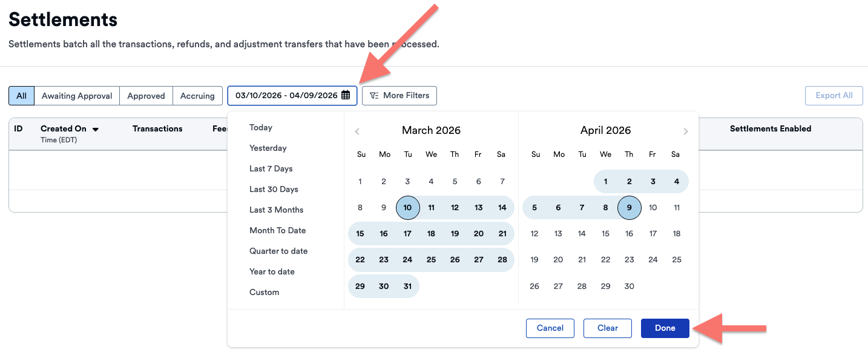Image resolution: width=868 pixels, height=355 pixels.
Task: Click Clear to reset dates
Action: click(607, 328)
